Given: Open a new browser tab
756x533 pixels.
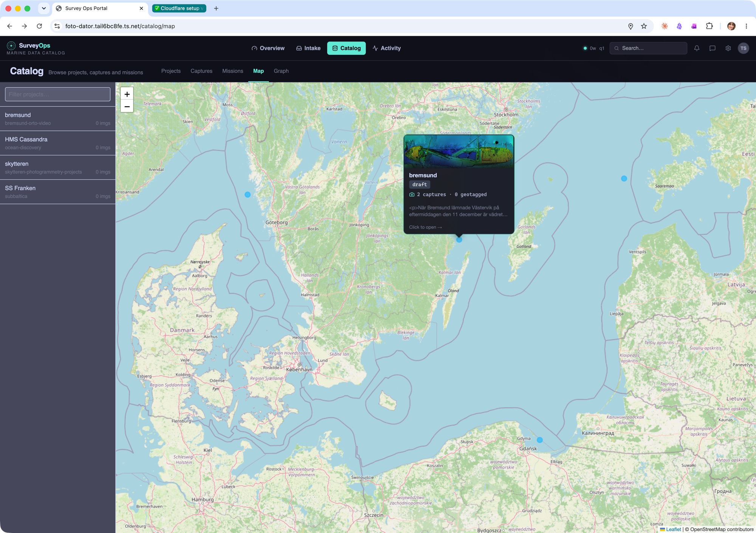Looking at the screenshot, I should pyautogui.click(x=216, y=8).
